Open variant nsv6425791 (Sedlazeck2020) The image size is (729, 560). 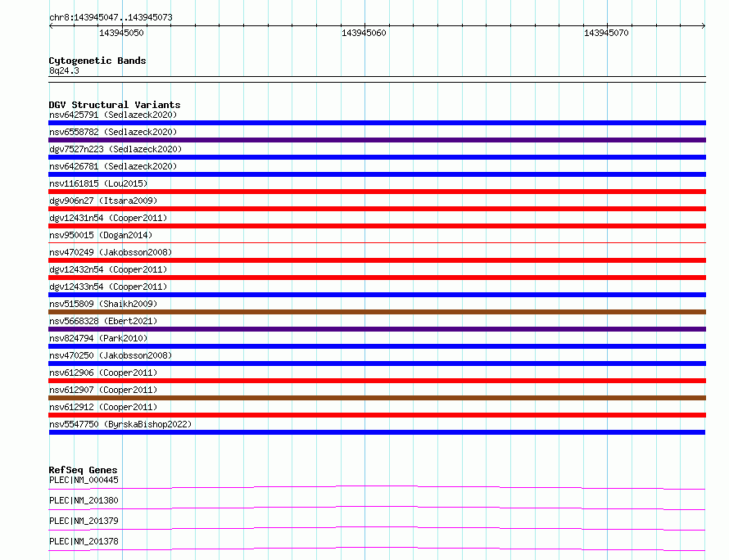pos(113,115)
